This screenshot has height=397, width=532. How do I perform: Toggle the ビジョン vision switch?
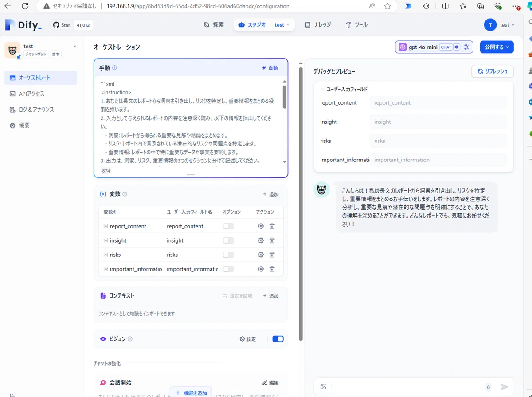pos(278,339)
